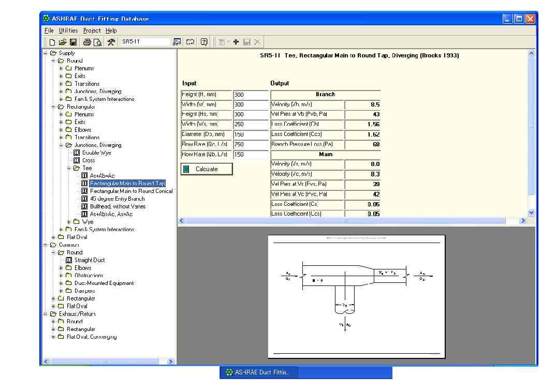Select Rectangular Main to Round Conical tree item
Screen dimensions: 556x392
131,191
